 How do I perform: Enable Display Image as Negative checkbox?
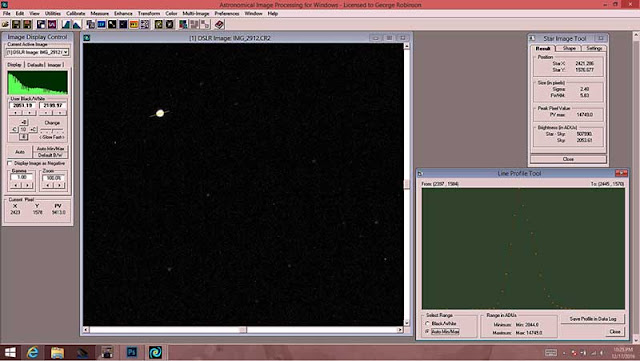coord(10,163)
